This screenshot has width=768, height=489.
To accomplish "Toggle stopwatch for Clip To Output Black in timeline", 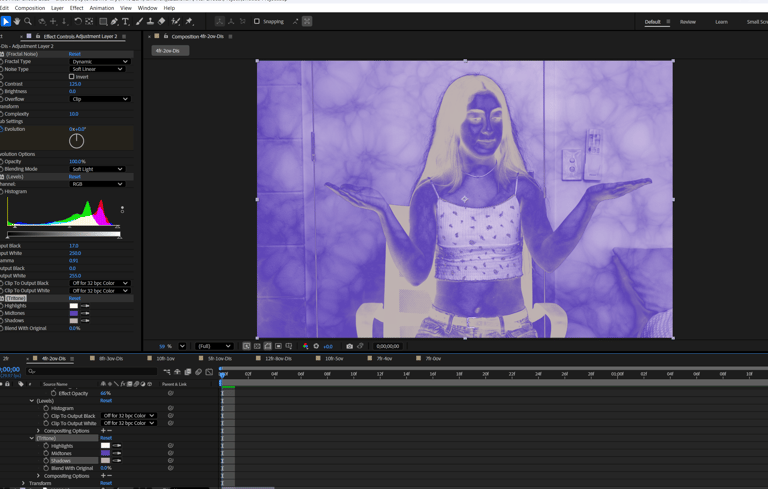I will (x=46, y=416).
